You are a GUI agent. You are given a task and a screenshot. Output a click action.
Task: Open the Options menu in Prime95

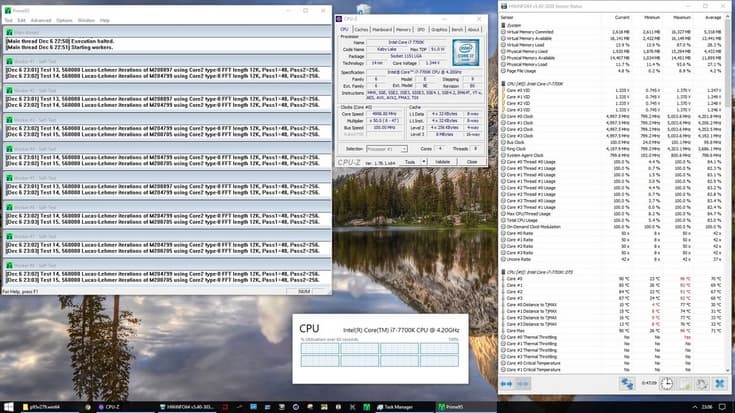[x=64, y=21]
